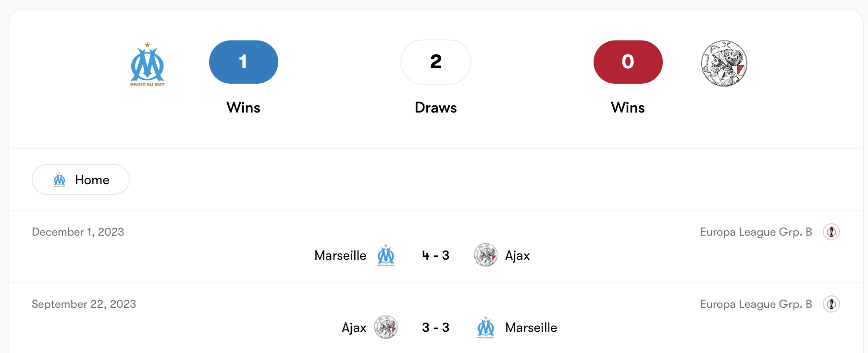Click Europa League icon for September match
Screen dimensions: 868x353
click(x=831, y=304)
